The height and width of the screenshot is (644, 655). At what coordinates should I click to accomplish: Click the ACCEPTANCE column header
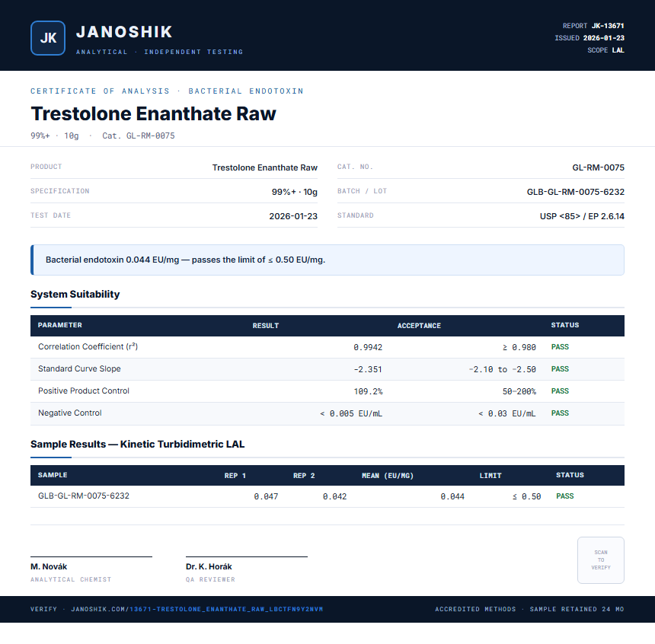(419, 325)
